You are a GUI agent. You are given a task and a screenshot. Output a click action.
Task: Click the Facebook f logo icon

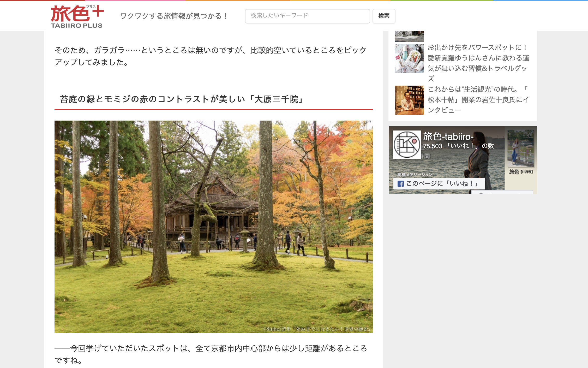coord(400,184)
